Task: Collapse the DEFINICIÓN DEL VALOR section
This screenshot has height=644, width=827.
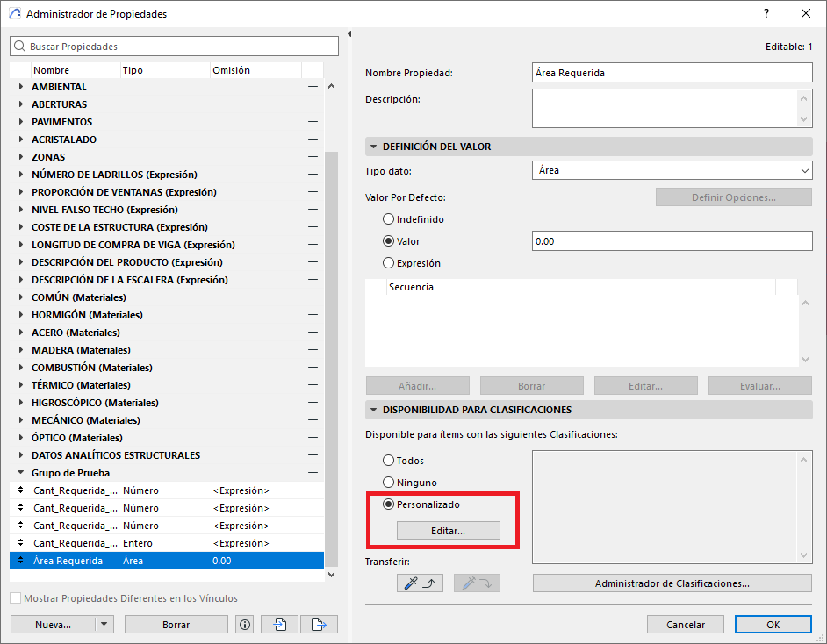Action: 374,147
